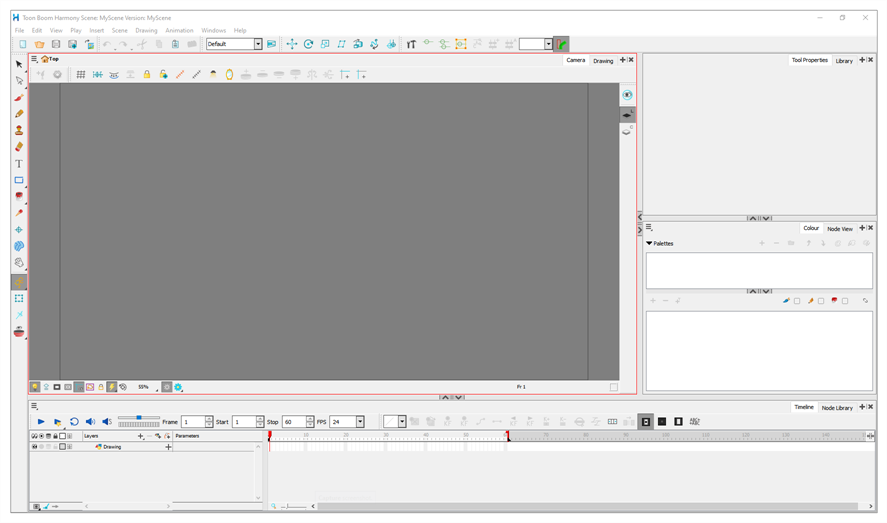
Task: Click the Timeline horizontal scrollbar
Action: coord(588,507)
